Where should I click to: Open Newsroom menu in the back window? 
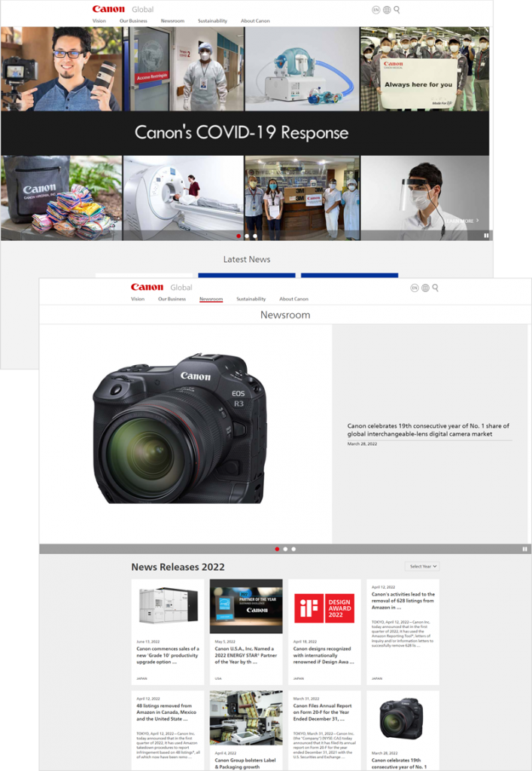[x=172, y=21]
